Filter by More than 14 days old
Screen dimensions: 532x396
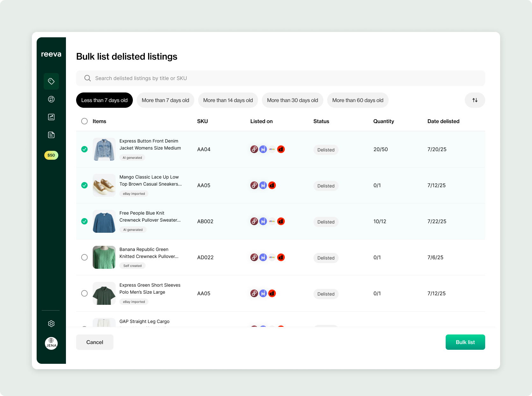(x=228, y=100)
